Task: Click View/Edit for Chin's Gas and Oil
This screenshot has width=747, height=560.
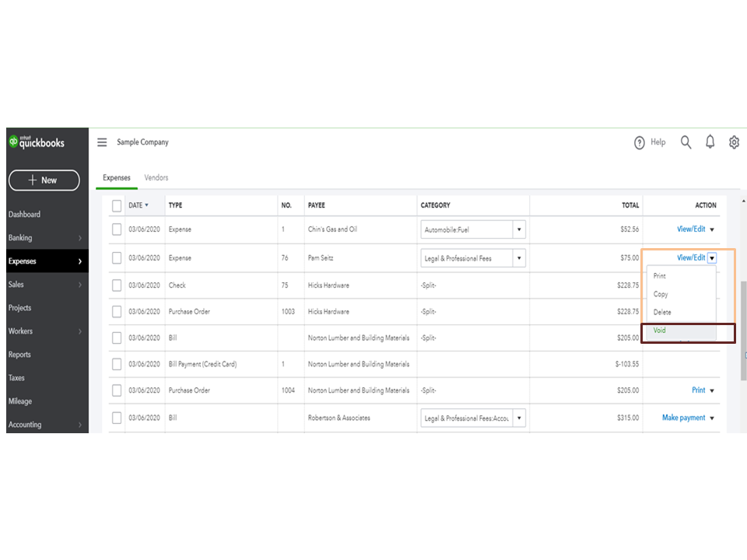Action: click(690, 229)
